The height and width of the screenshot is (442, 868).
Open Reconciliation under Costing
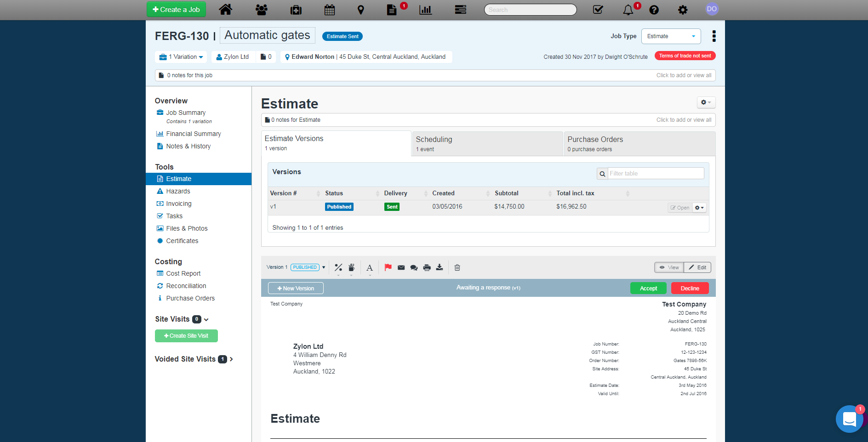tap(186, 286)
